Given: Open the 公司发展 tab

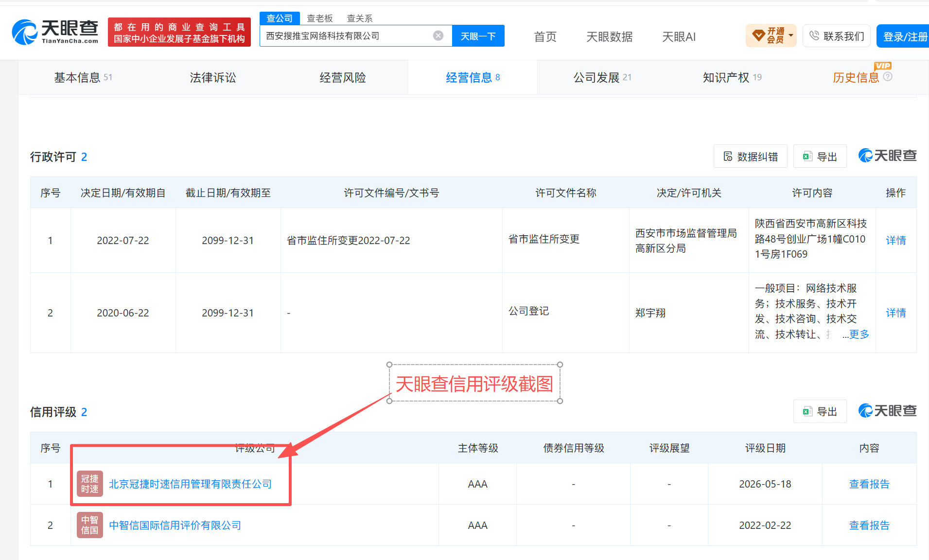Looking at the screenshot, I should (x=602, y=77).
